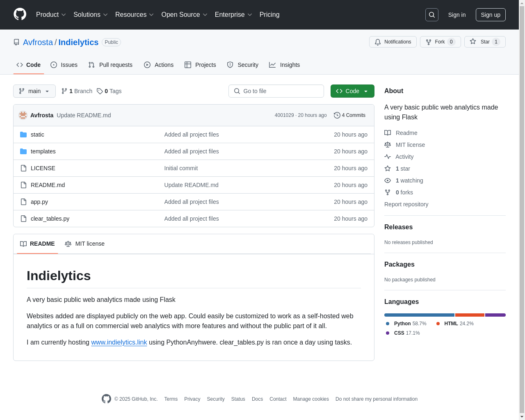Click the static folder icon
525x420 pixels.
point(23,135)
